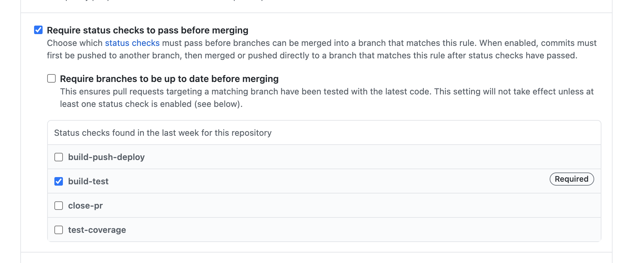Enable the close-pr status check

[59, 206]
